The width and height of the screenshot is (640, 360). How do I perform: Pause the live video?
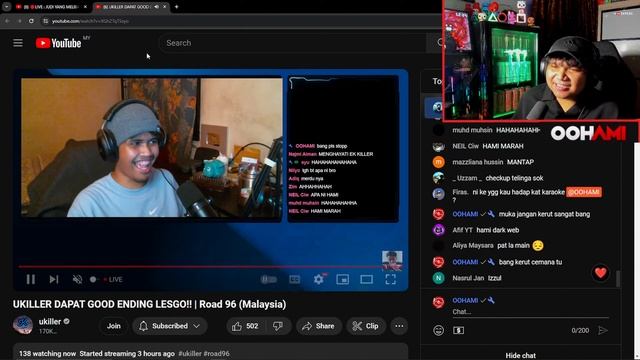31,280
